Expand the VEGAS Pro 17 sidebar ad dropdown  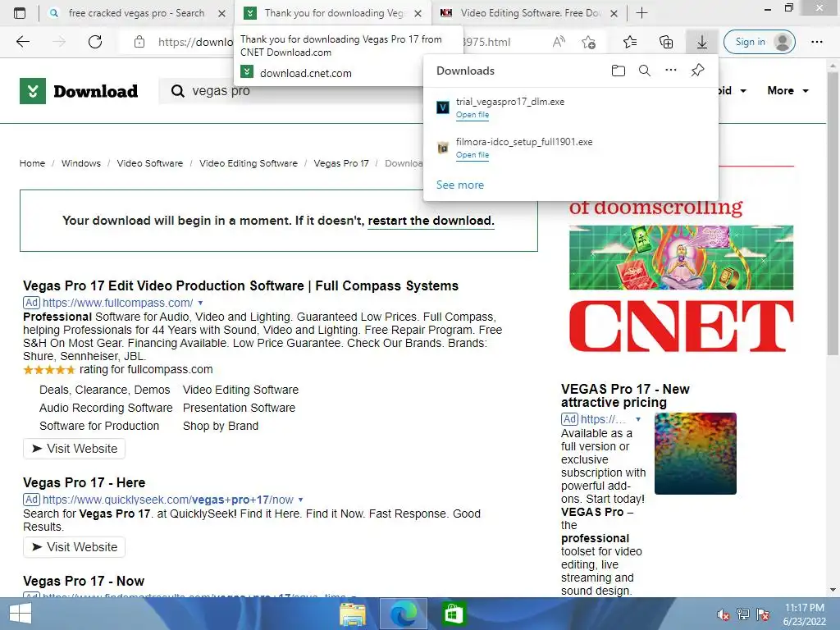point(638,419)
